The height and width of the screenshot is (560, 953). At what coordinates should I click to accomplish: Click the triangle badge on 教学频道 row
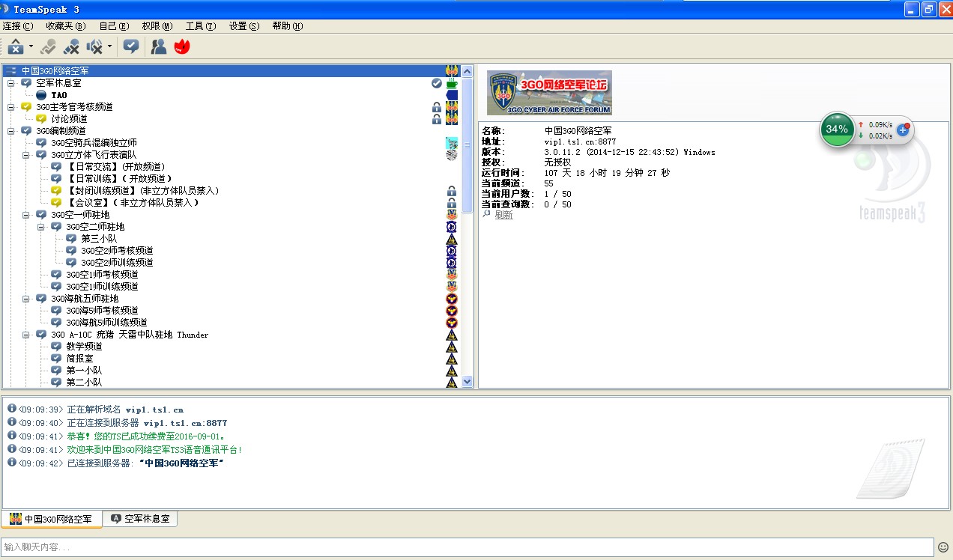452,347
